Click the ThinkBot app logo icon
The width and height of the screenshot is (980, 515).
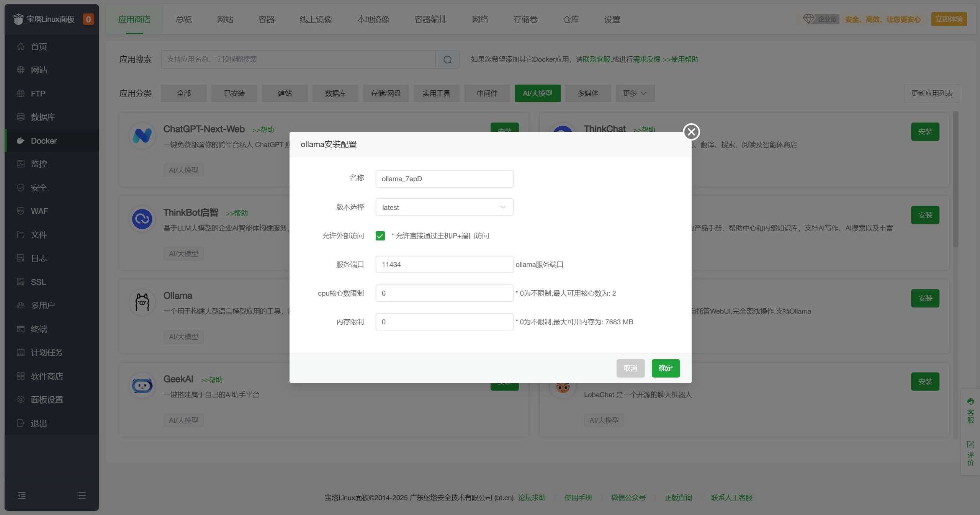click(142, 219)
